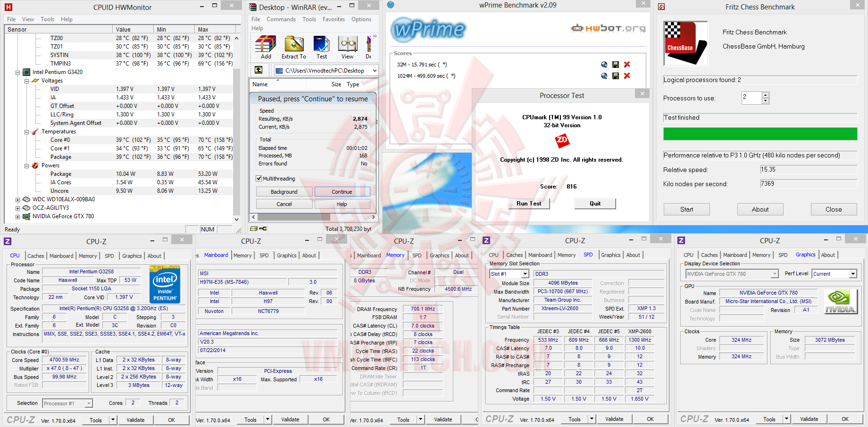Click the HWMonitor red H title bar icon
Viewport: 868px width, 427px height.
point(8,7)
